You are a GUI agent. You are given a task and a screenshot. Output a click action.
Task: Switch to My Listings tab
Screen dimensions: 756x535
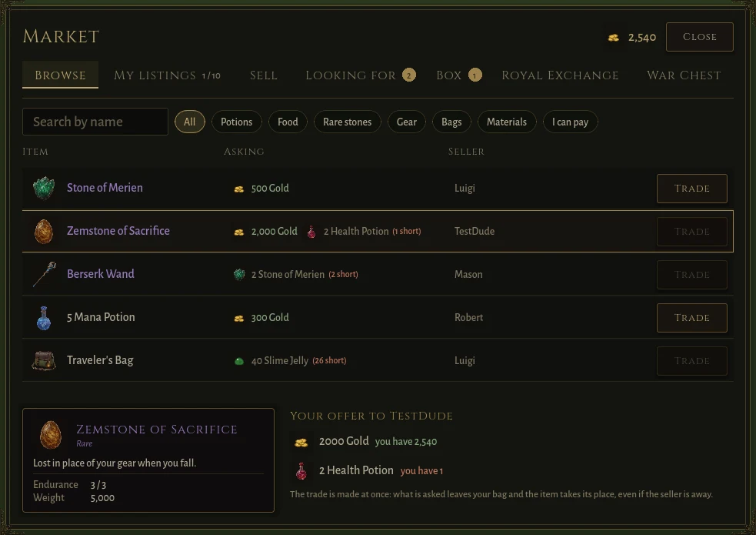(168, 75)
